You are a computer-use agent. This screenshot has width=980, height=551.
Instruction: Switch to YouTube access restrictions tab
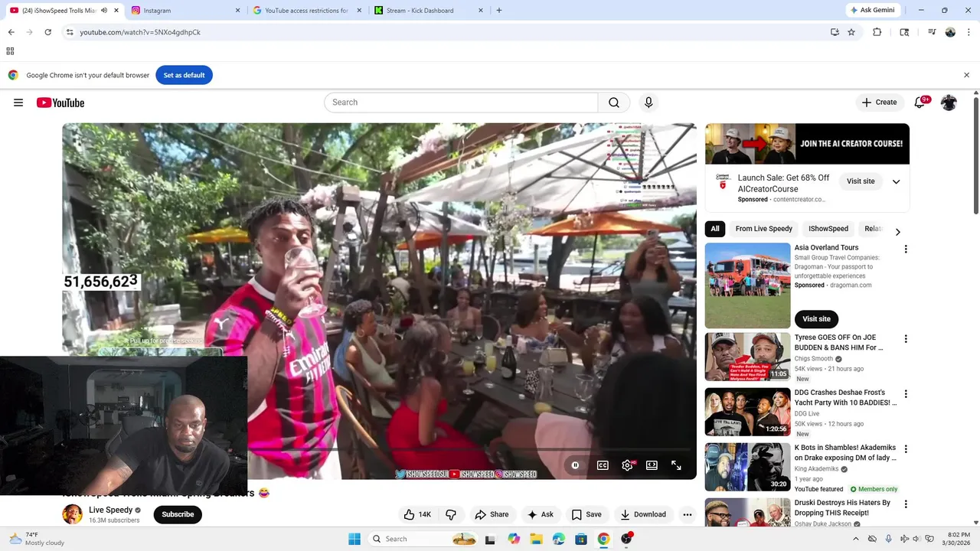point(305,11)
